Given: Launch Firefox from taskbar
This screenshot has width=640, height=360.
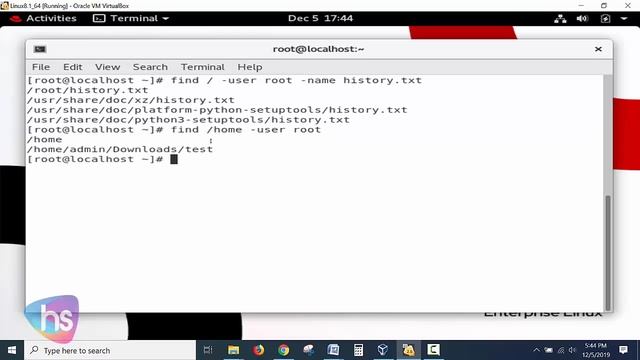Looking at the screenshot, I should [x=258, y=350].
